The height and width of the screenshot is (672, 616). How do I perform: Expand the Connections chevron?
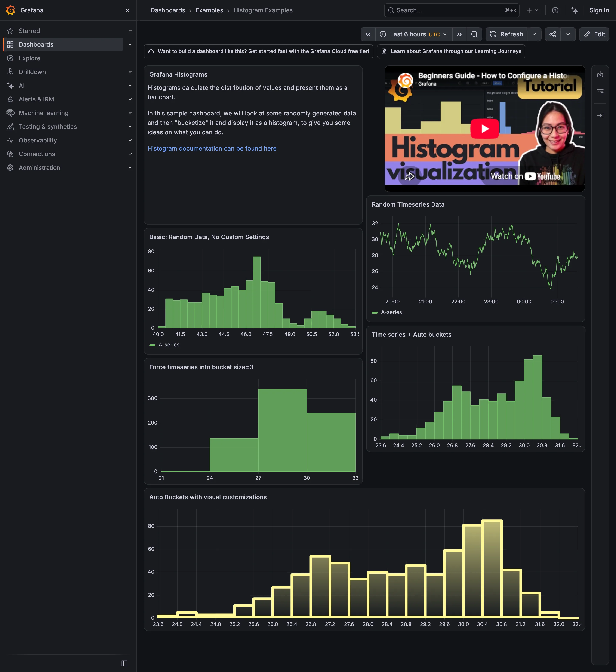pos(130,154)
